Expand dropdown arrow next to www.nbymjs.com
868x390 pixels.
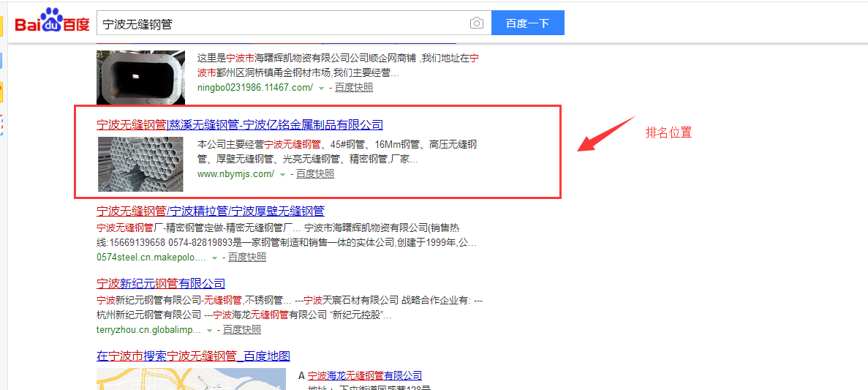pos(282,175)
